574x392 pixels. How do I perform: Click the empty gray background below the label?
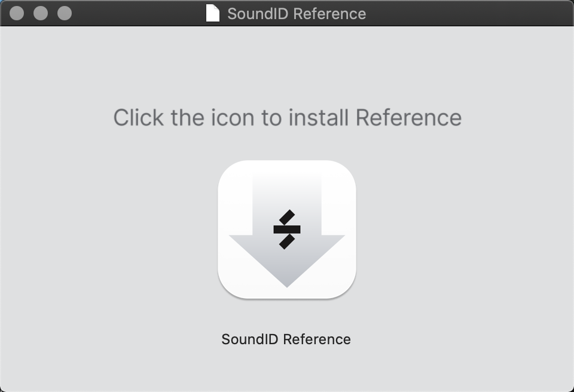(x=287, y=370)
